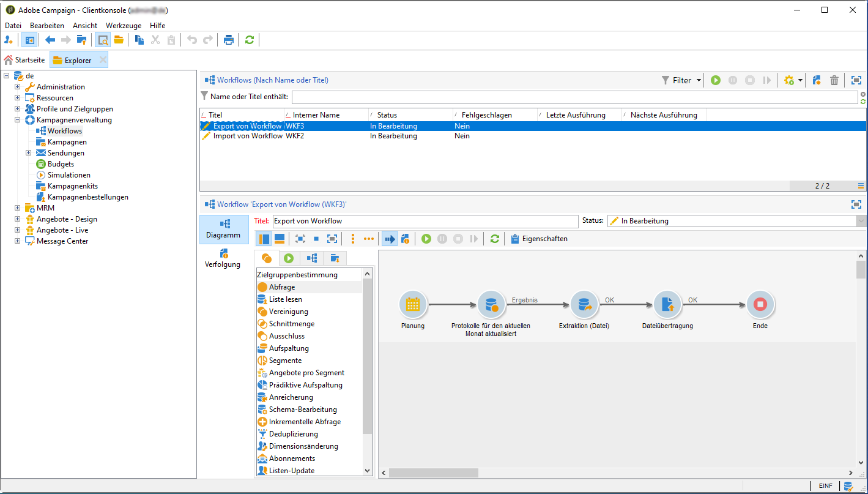The image size is (868, 494).
Task: Click the print icon in main toolbar
Action: point(228,40)
